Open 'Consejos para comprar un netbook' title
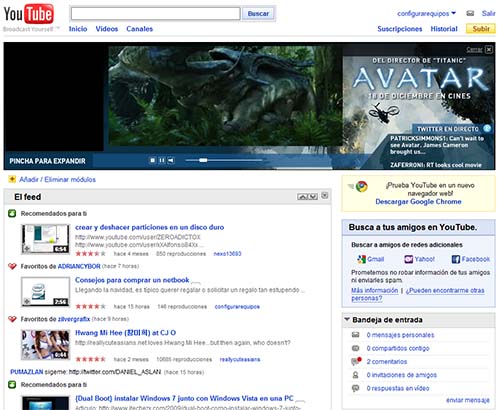The width and height of the screenshot is (500, 410). pyautogui.click(x=132, y=280)
